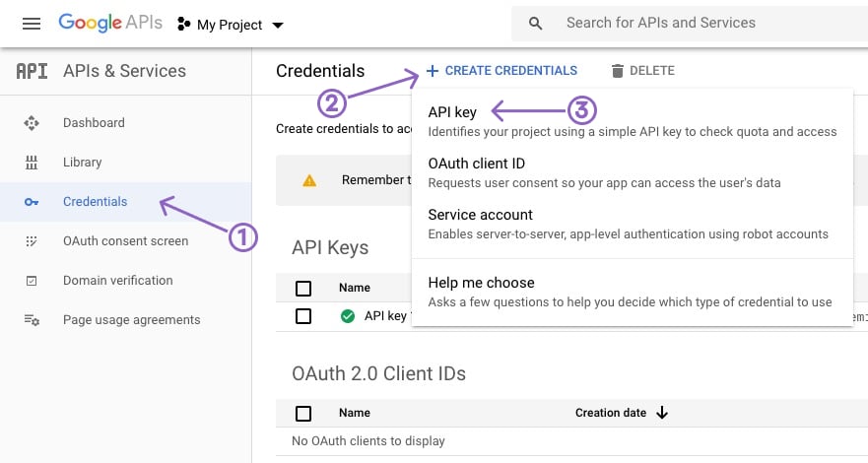Click the green check status icon
Viewport: 868px width, 463px height.
pyautogui.click(x=348, y=316)
